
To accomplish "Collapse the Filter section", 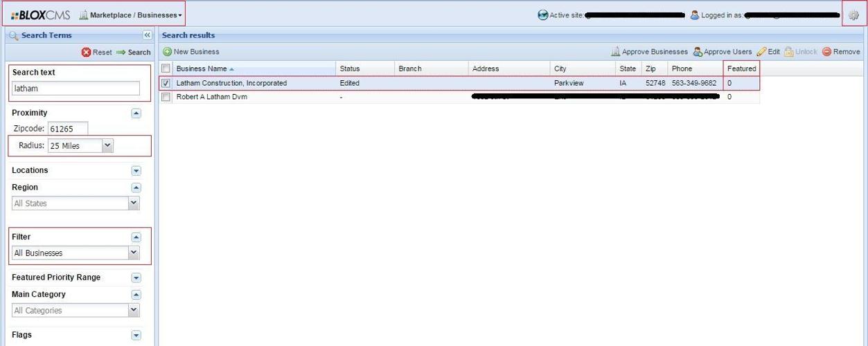I will 136,237.
